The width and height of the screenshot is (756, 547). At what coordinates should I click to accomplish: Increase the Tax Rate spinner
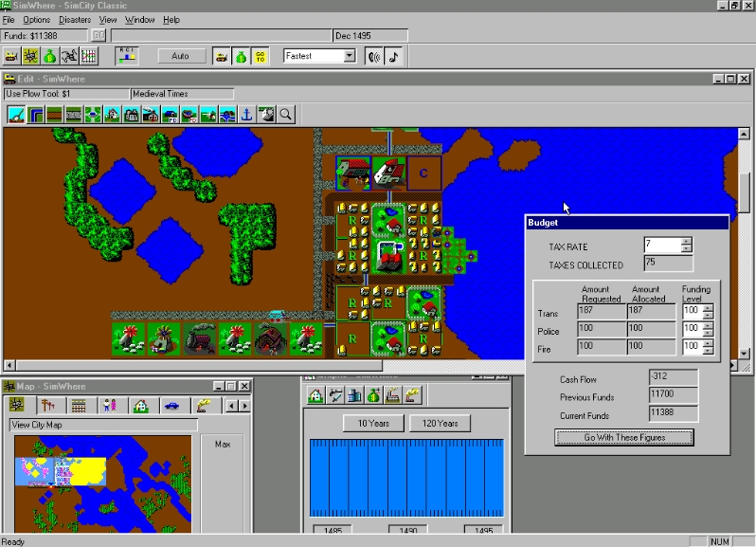click(x=687, y=241)
